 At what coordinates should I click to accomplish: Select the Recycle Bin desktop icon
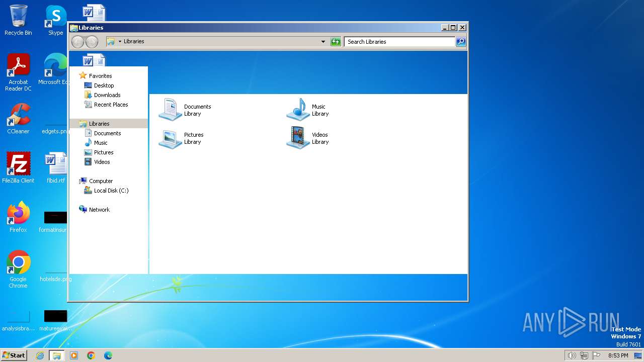point(18,20)
